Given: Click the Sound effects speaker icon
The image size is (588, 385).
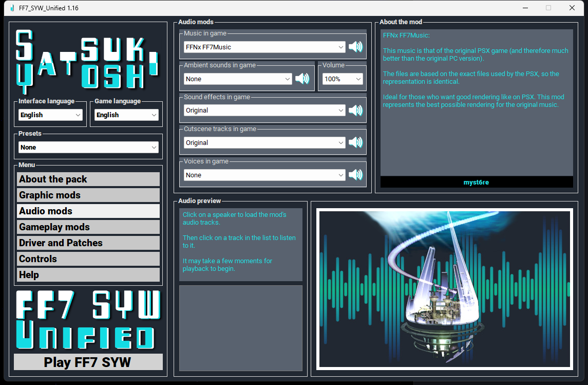Looking at the screenshot, I should pyautogui.click(x=355, y=111).
